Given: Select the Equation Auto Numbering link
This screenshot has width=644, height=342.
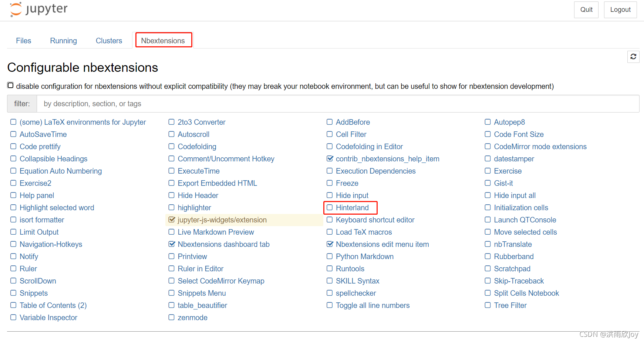Looking at the screenshot, I should [x=61, y=171].
